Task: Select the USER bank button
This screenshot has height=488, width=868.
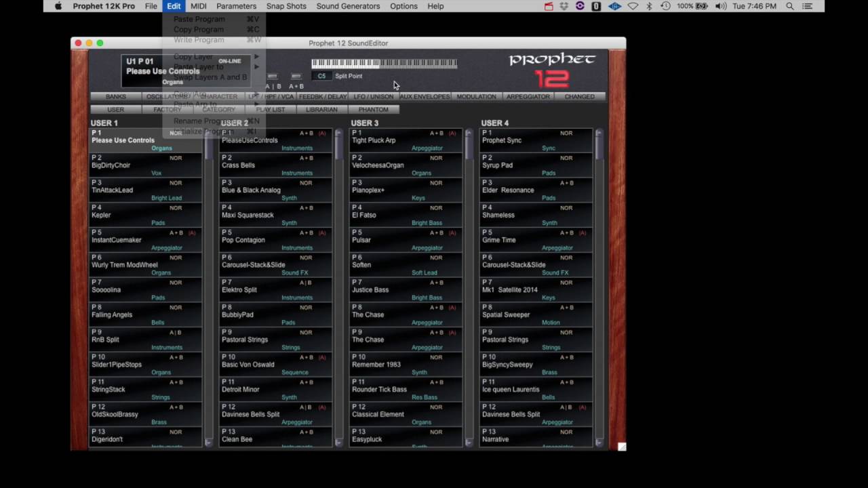Action: (x=116, y=109)
